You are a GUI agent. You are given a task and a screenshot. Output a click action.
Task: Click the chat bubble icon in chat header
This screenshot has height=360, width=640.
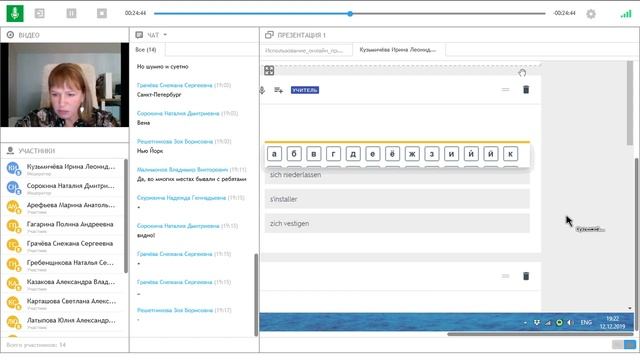(139, 35)
